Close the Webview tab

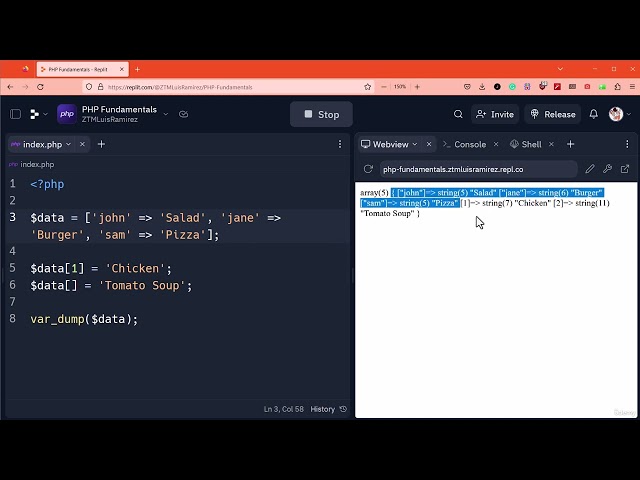[429, 144]
